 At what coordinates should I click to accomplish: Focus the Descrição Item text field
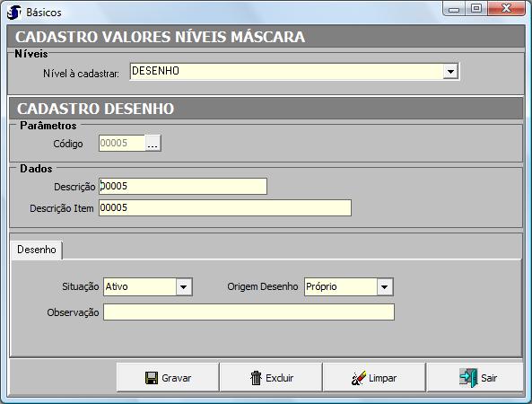(225, 207)
